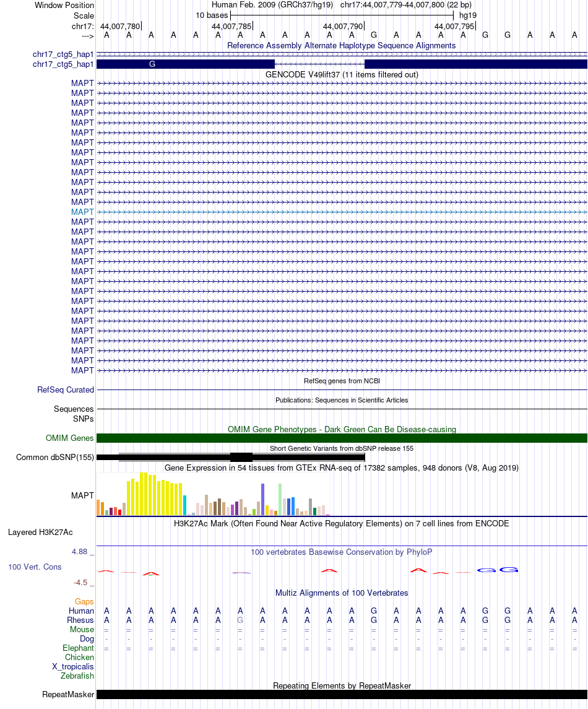
Task: Click the Scale label
Action: 84,15
